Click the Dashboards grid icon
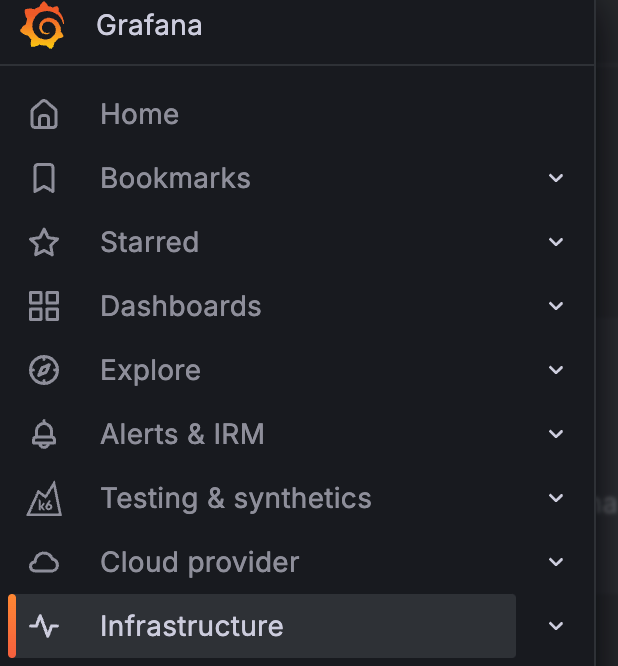618x666 pixels. 44,306
